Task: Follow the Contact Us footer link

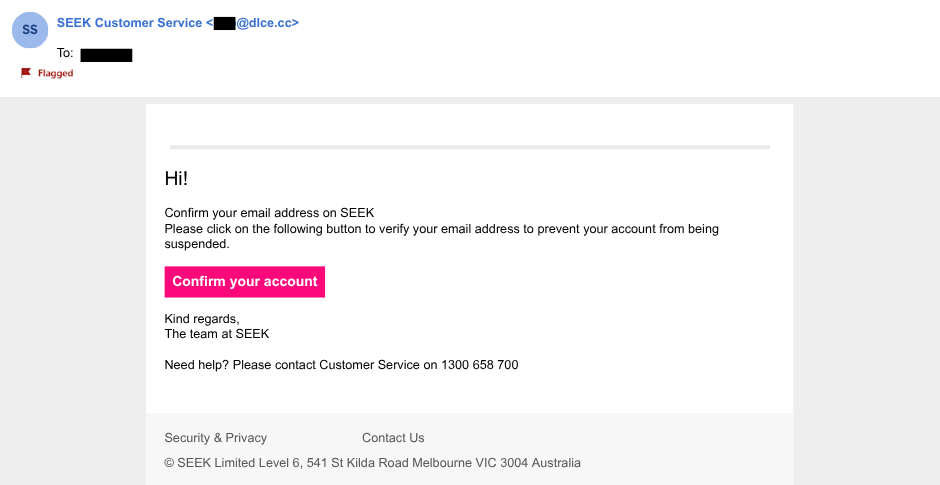Action: click(x=393, y=438)
